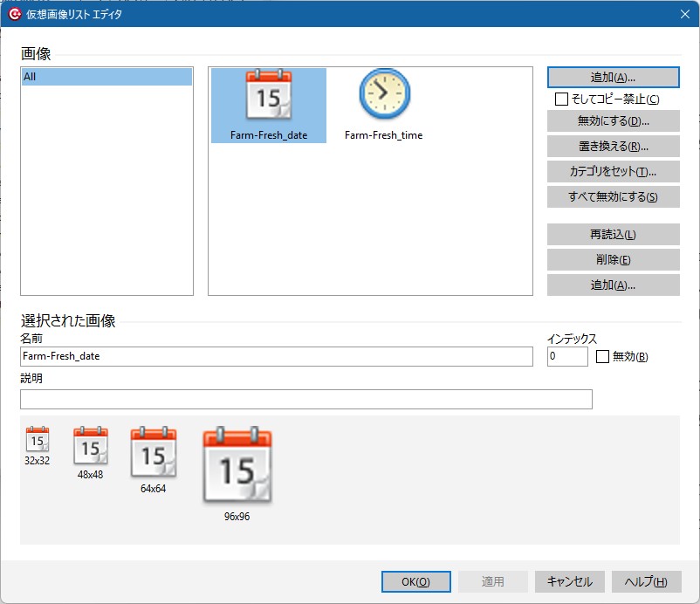This screenshot has width=700, height=604.
Task: Click into the 名前 text field
Action: (x=276, y=356)
